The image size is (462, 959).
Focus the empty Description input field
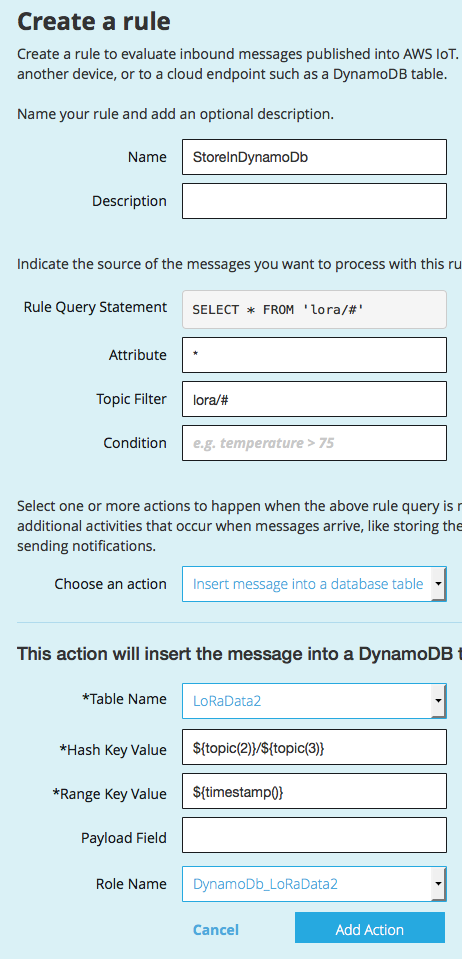pyautogui.click(x=314, y=201)
